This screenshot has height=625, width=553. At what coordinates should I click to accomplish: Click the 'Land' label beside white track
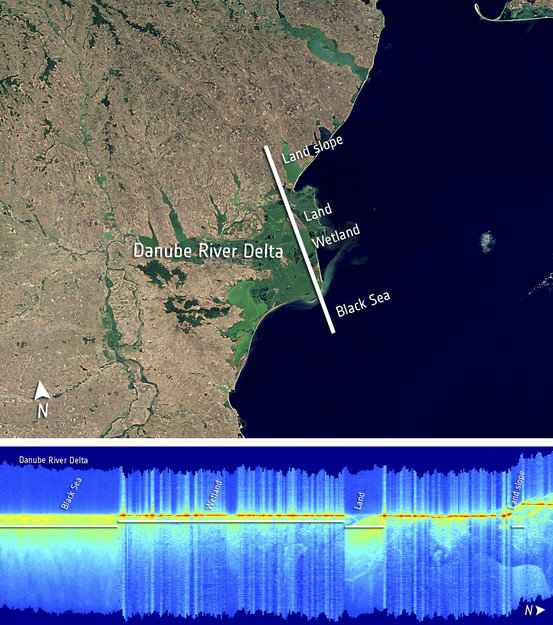318,212
